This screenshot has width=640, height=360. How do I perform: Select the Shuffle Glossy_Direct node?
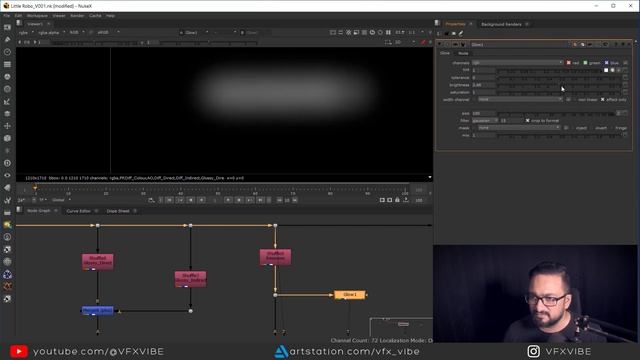[x=98, y=262]
